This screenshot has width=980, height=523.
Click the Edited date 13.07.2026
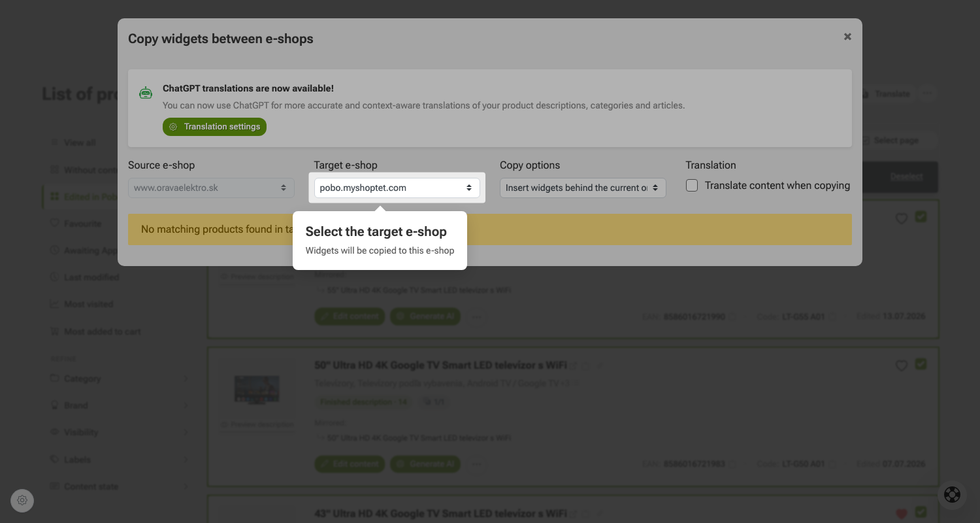(904, 316)
